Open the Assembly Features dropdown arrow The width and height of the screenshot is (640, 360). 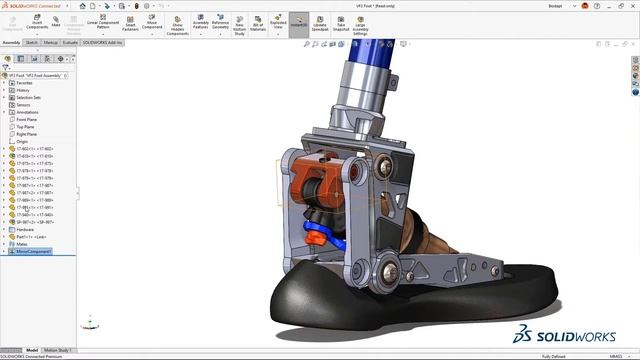[x=200, y=34]
